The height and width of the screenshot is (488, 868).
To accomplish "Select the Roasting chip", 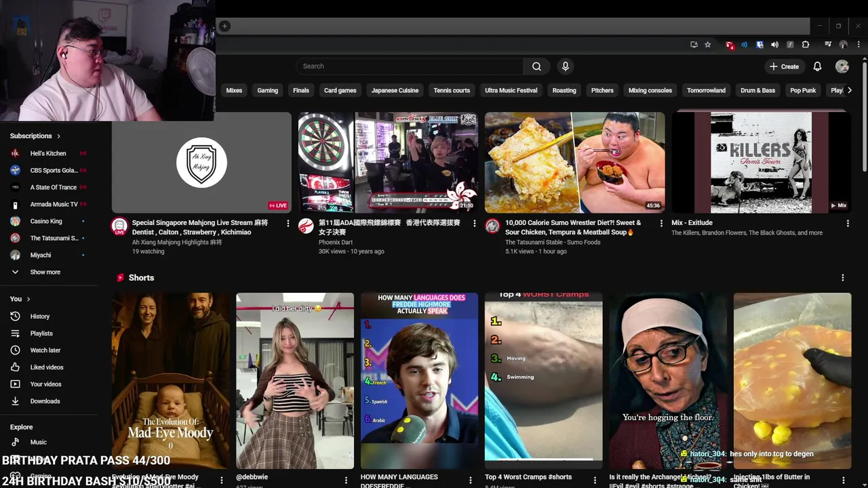I will [564, 90].
